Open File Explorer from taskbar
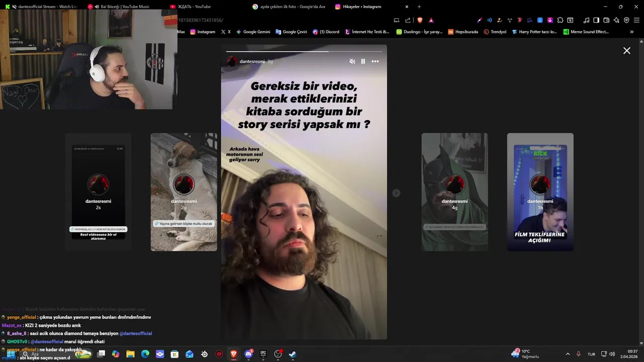This screenshot has height=362, width=644. pyautogui.click(x=130, y=354)
